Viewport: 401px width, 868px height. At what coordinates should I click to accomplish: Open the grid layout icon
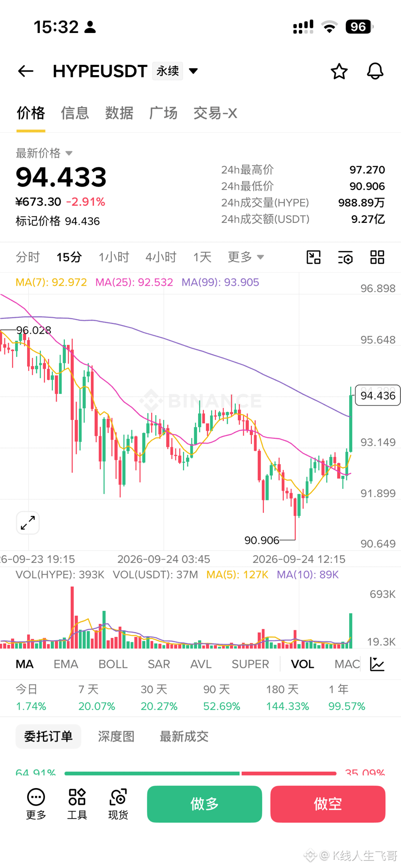pos(377,257)
